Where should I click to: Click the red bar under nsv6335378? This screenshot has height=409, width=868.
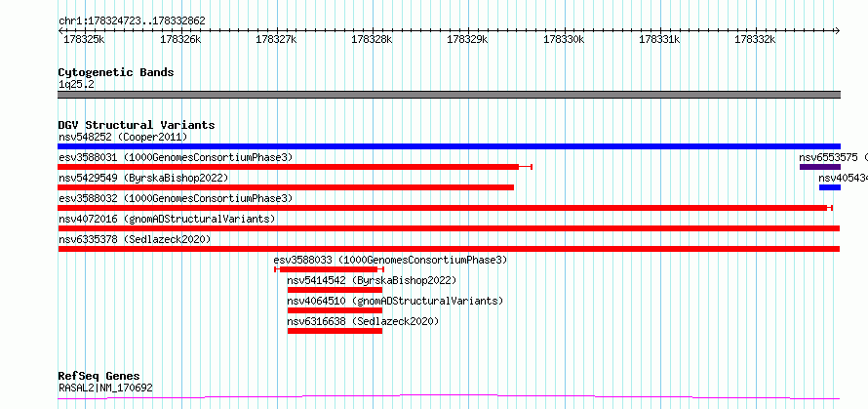[x=449, y=249]
